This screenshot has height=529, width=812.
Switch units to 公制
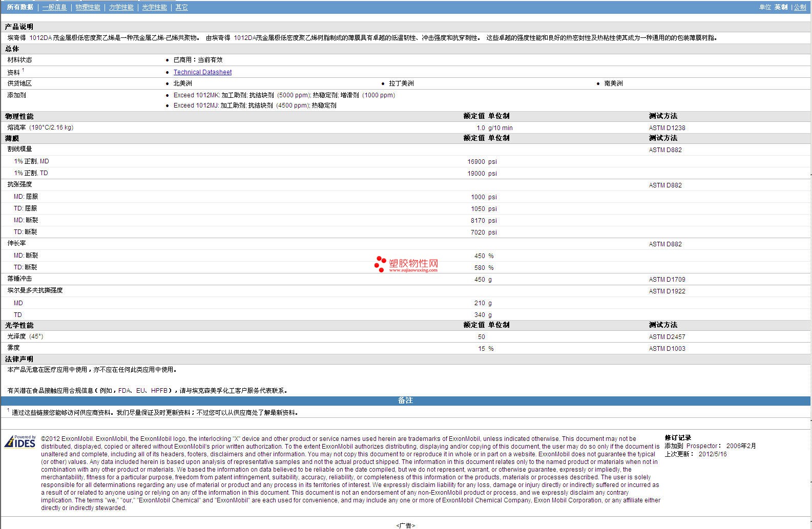(x=800, y=7)
